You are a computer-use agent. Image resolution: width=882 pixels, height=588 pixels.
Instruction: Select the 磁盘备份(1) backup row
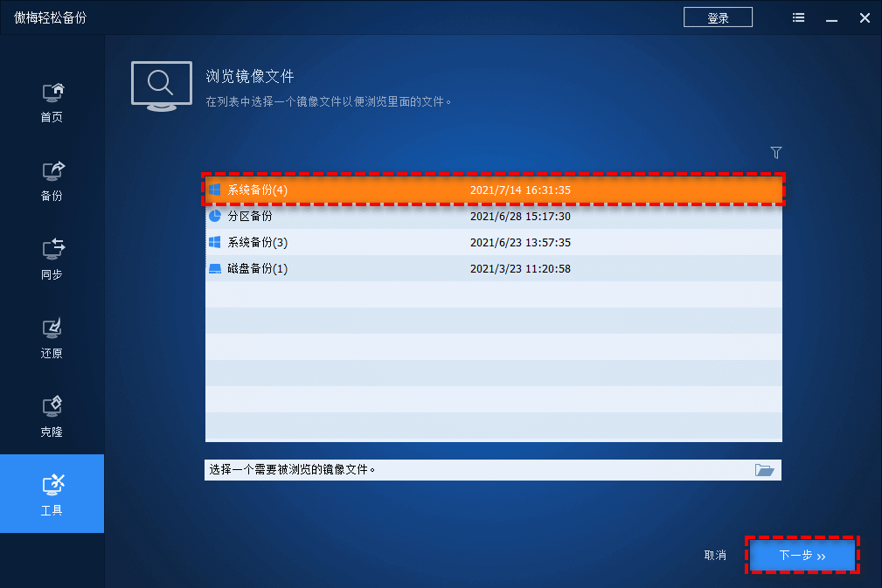coord(493,269)
